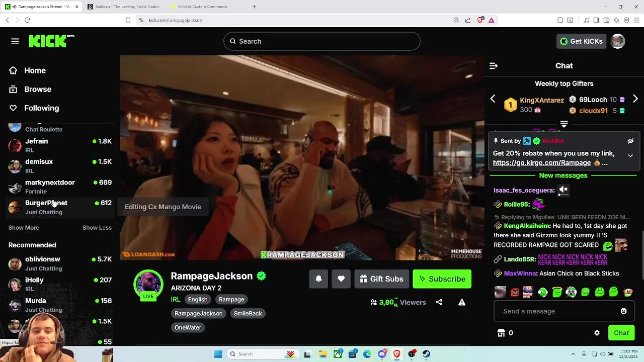Image resolution: width=644 pixels, height=362 pixels.
Task: Click the Gift Subs button
Action: 381,279
